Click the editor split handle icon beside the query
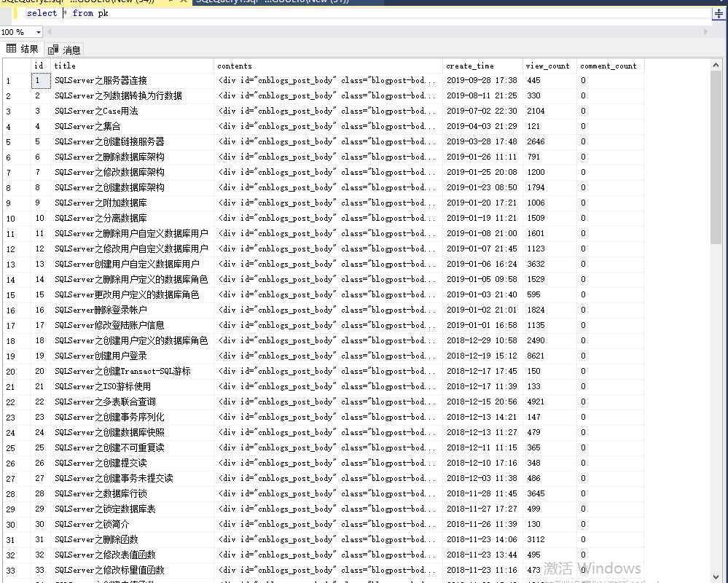 click(x=719, y=13)
